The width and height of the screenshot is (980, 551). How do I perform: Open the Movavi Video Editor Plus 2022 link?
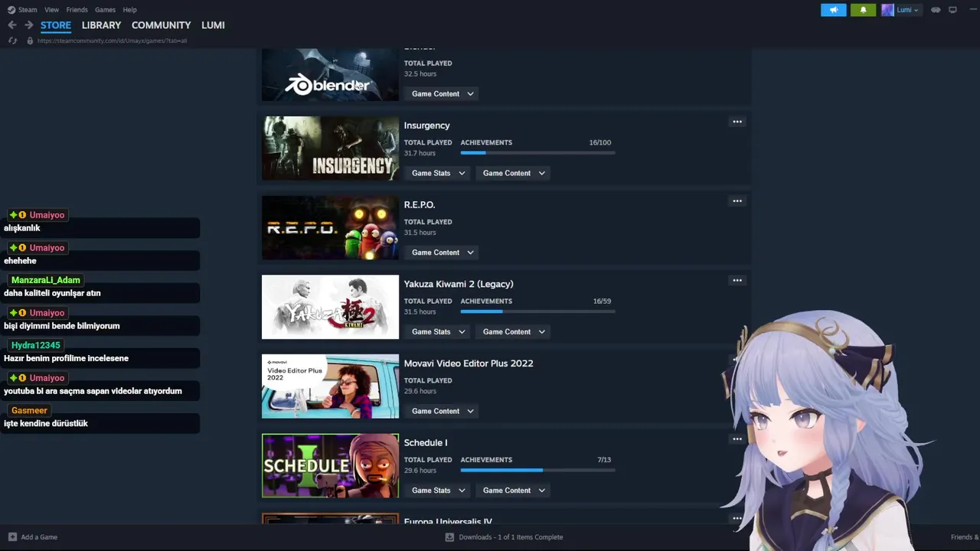pyautogui.click(x=469, y=364)
